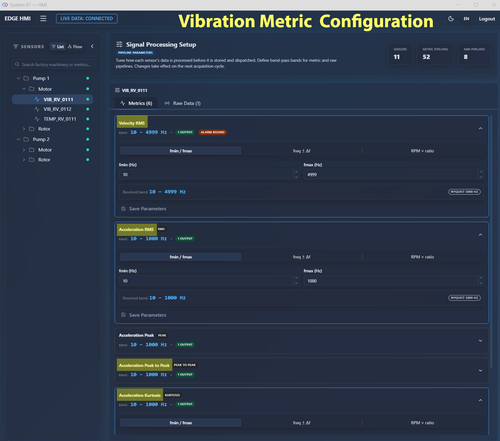Screen dimensions: 500x441
Task: Click the disk icon on Acceleration RMS Save Parameters
Action: click(123, 315)
